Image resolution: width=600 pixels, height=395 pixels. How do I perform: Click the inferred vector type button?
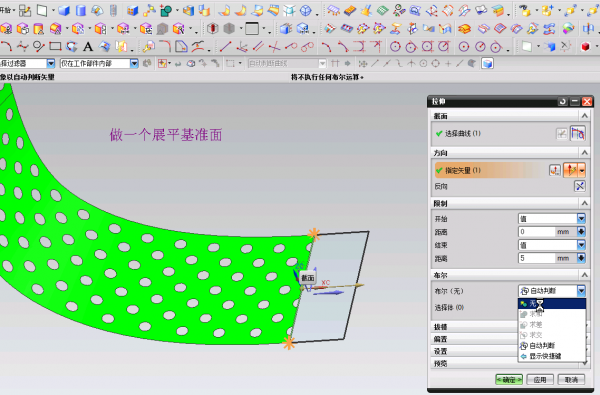570,170
